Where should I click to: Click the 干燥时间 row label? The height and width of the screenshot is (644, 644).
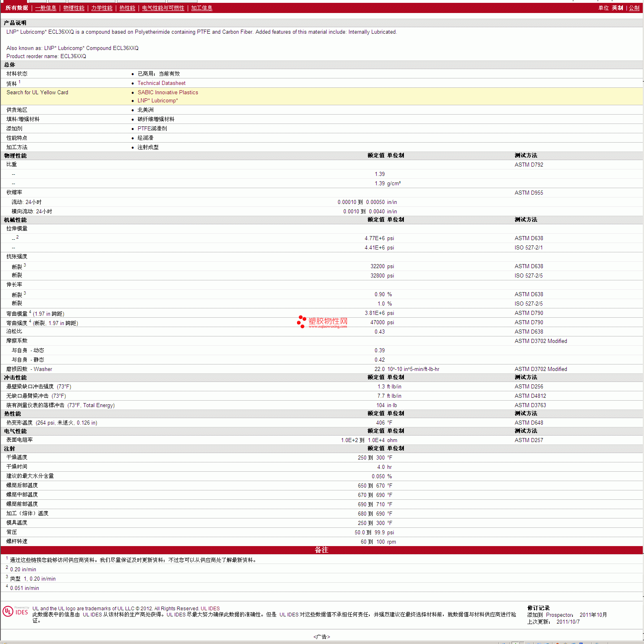17,467
